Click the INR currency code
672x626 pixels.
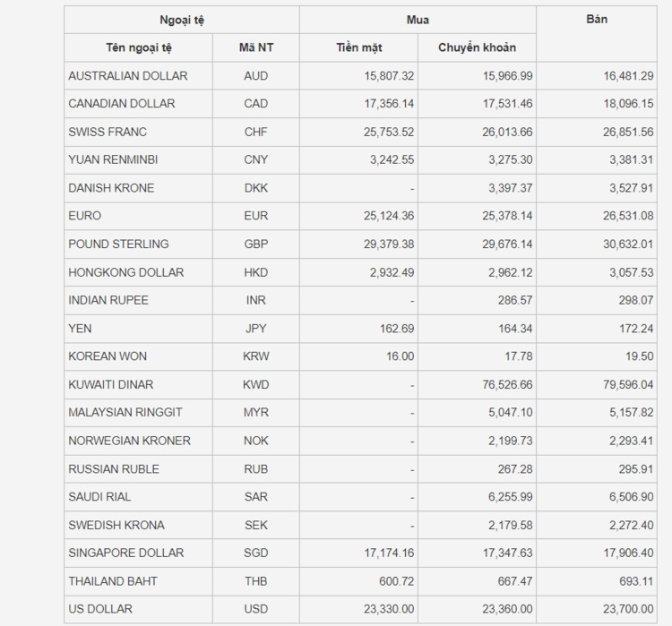pyautogui.click(x=256, y=300)
